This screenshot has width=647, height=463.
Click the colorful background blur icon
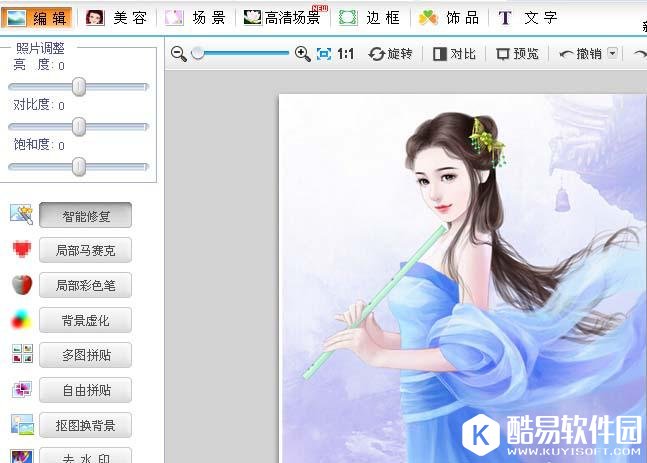pos(22,321)
